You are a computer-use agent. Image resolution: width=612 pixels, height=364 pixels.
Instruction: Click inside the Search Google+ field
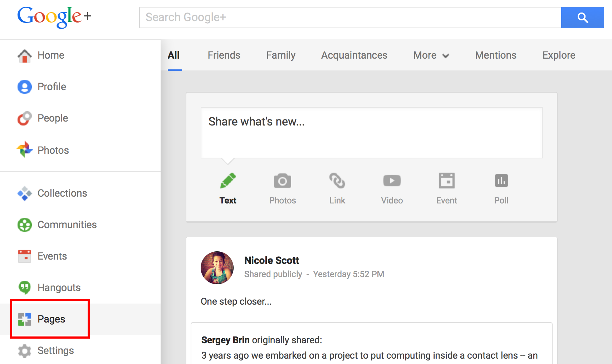coord(350,18)
